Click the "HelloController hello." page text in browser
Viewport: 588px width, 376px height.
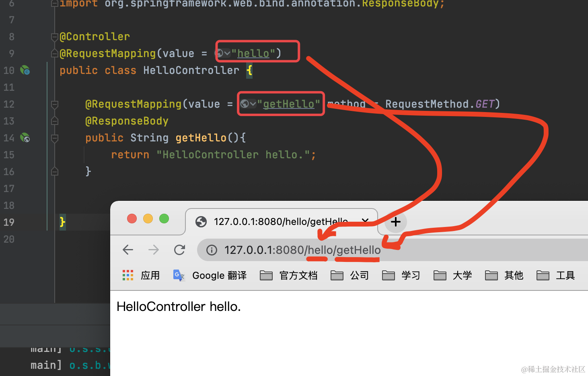179,307
